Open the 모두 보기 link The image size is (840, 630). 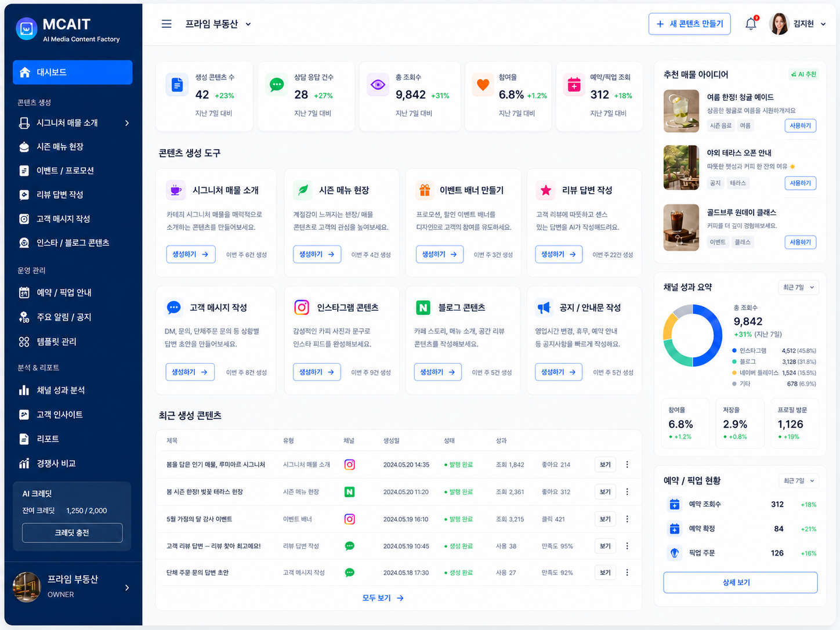[383, 598]
